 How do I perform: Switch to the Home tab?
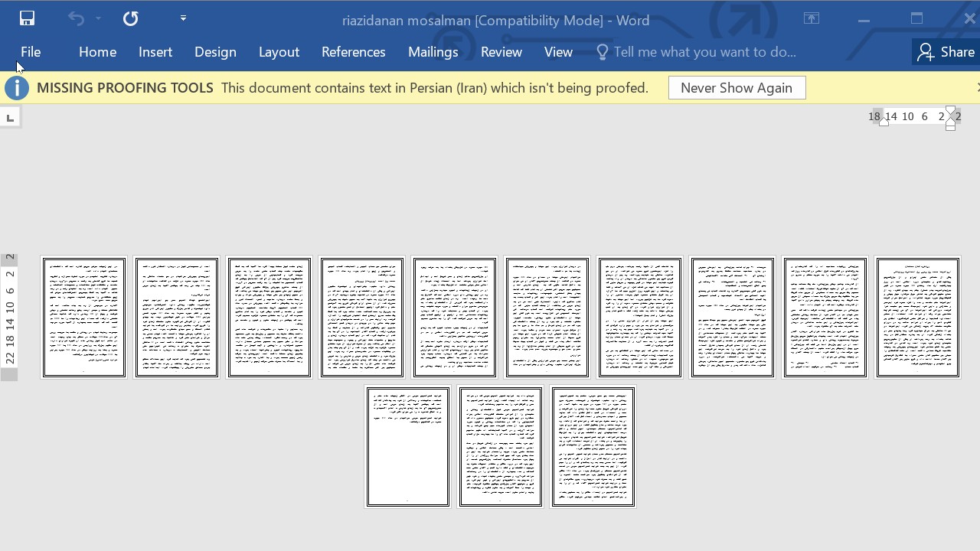tap(97, 52)
